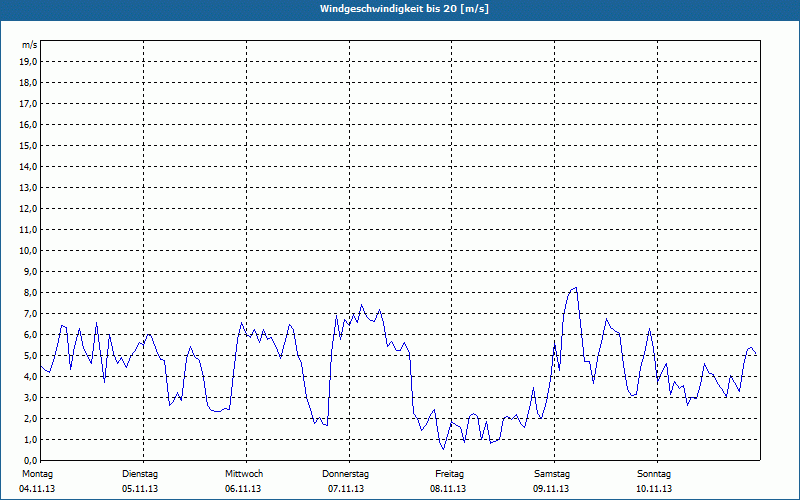Click the date 08.11.13

point(448,489)
